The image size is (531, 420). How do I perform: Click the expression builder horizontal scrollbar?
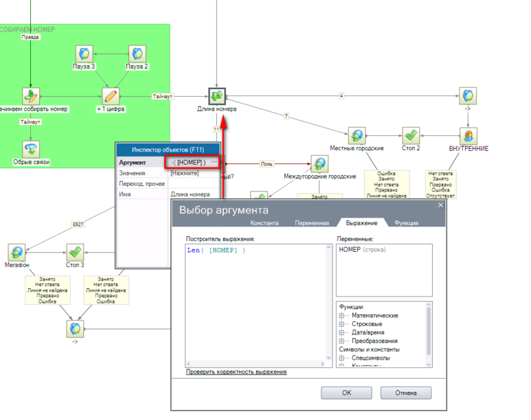tap(255, 364)
